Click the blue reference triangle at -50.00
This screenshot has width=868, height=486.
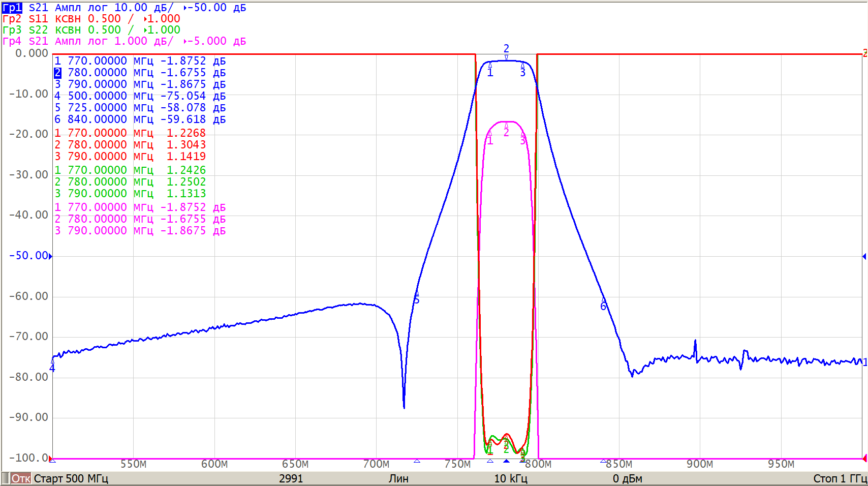[50, 256]
